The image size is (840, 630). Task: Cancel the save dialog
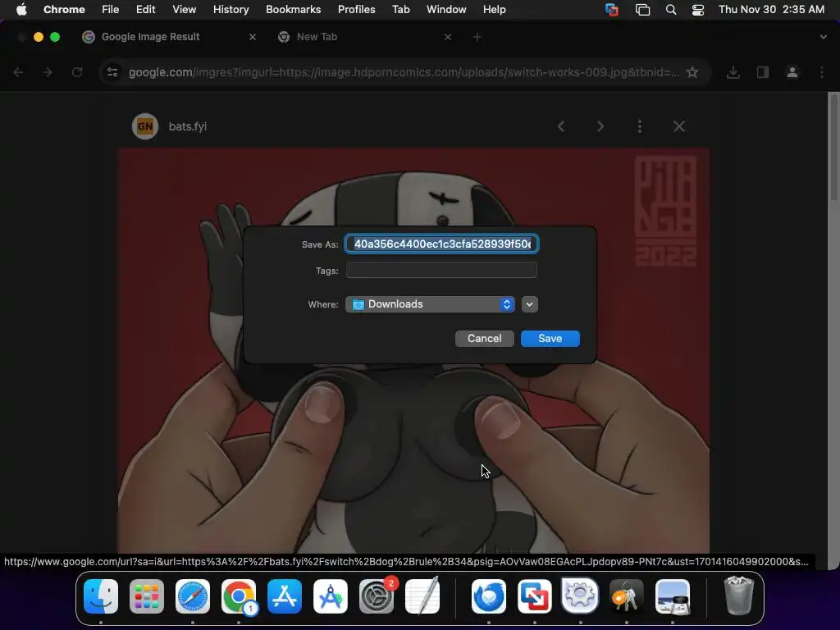pyautogui.click(x=484, y=339)
